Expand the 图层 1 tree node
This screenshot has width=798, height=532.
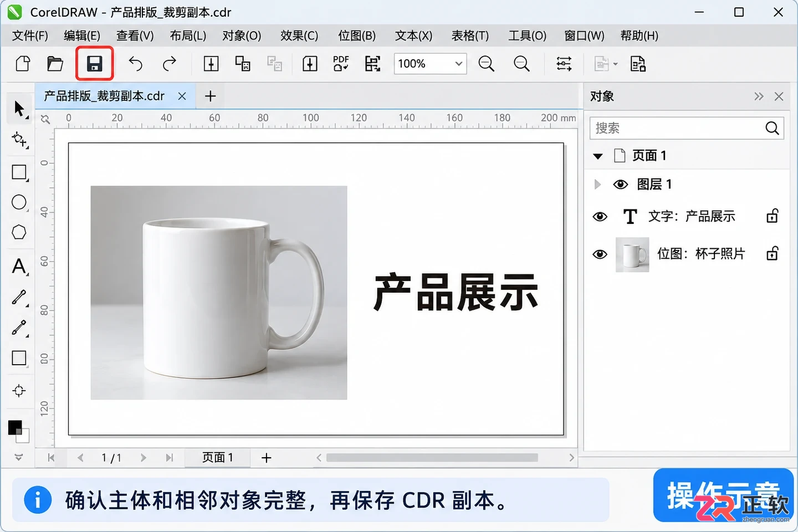[597, 185]
